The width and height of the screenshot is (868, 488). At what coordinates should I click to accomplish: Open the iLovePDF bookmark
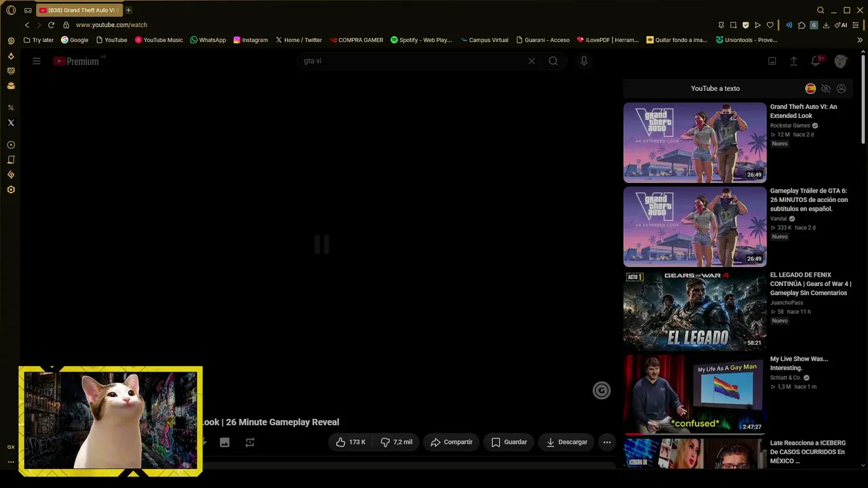[608, 40]
